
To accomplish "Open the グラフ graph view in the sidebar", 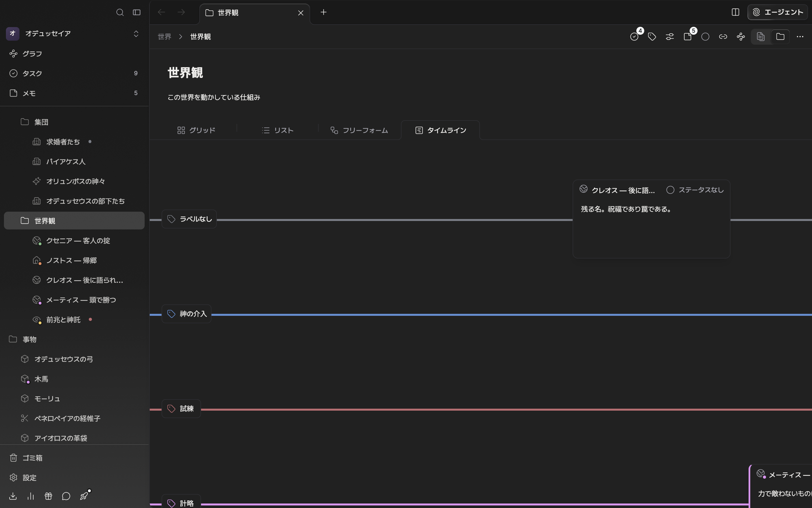I will (74, 54).
